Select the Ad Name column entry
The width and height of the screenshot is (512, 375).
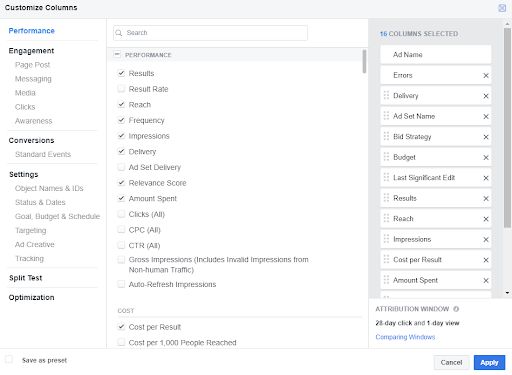click(x=436, y=55)
